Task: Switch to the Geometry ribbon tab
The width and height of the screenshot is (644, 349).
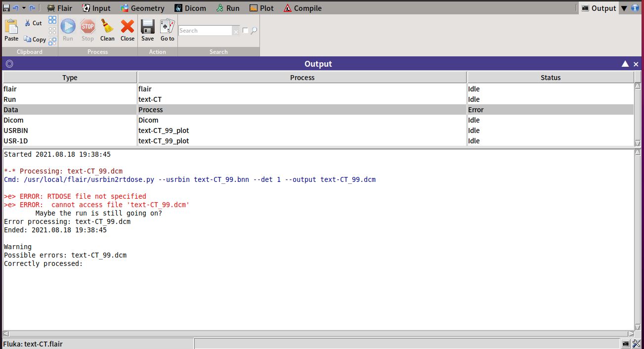Action: (143, 8)
